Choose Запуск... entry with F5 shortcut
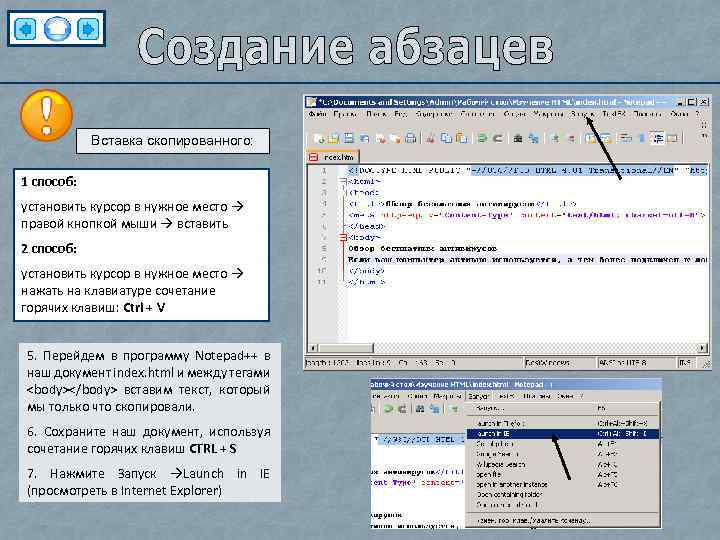The image size is (720, 540). coord(563,408)
